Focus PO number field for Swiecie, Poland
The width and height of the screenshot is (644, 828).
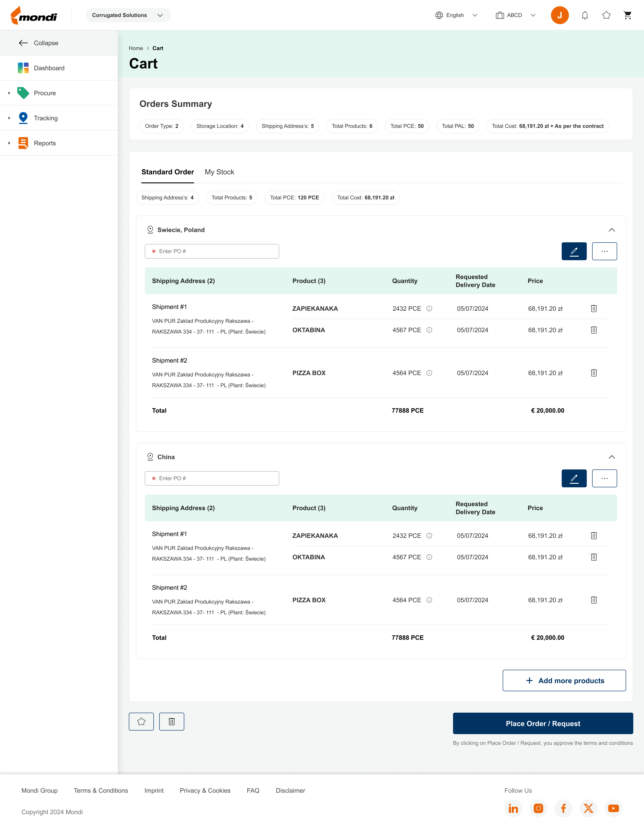(x=212, y=251)
